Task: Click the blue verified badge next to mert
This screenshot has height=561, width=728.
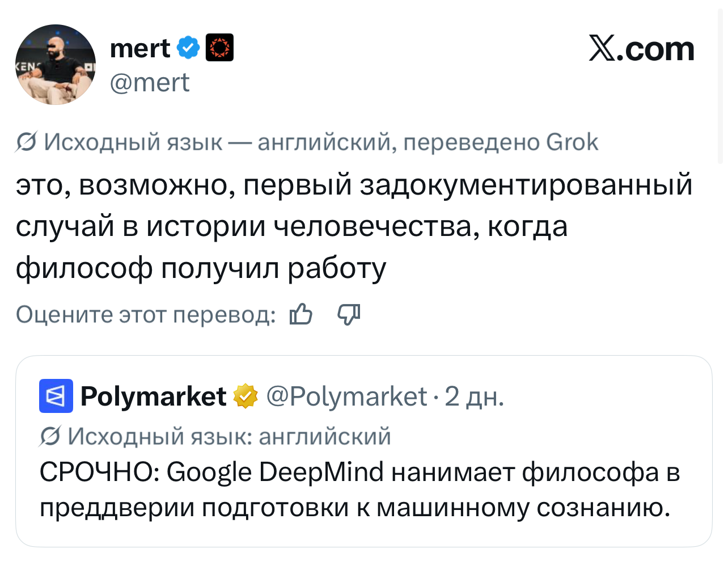Action: pos(188,48)
